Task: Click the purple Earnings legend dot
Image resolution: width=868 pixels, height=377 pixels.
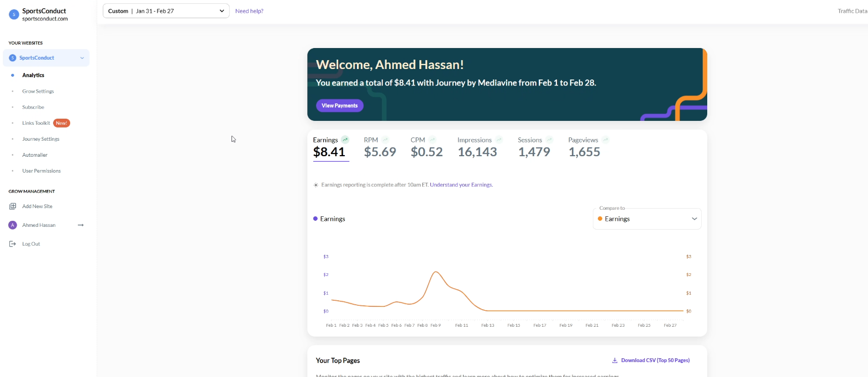Action: pyautogui.click(x=315, y=219)
